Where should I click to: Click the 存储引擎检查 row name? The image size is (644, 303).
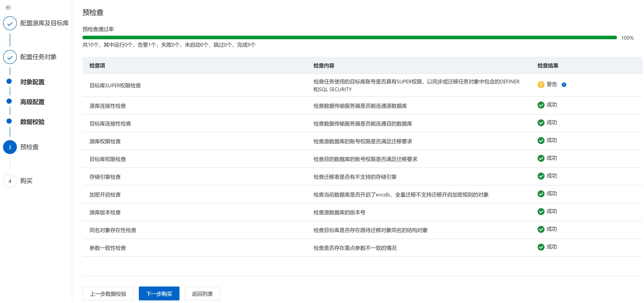click(x=105, y=177)
